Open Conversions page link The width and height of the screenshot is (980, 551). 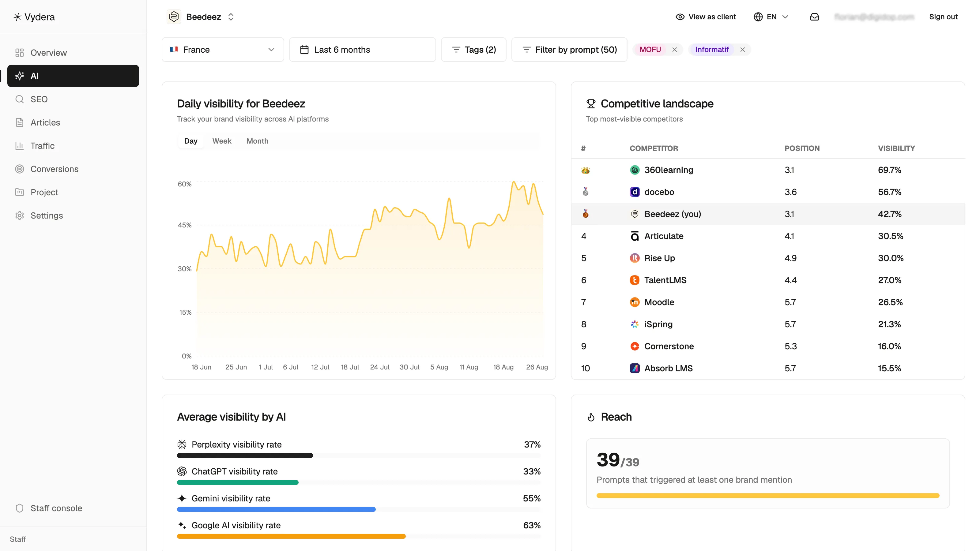(73, 169)
